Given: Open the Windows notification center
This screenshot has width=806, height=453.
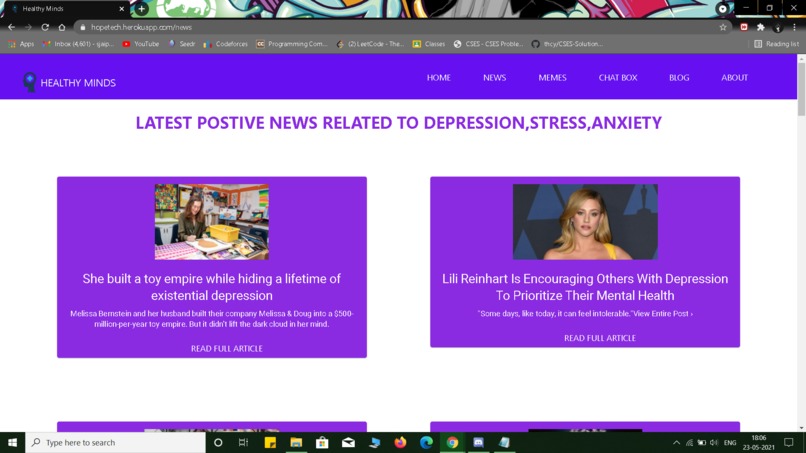Looking at the screenshot, I should (x=789, y=442).
